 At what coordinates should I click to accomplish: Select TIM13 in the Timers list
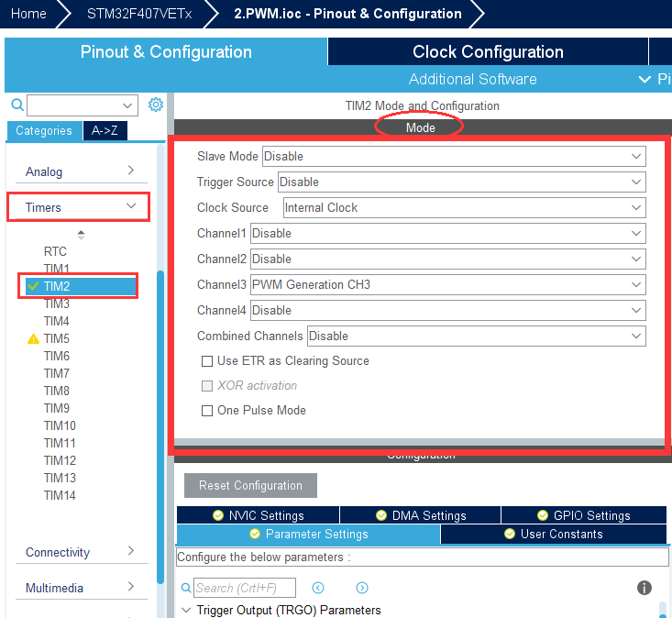[x=60, y=478]
